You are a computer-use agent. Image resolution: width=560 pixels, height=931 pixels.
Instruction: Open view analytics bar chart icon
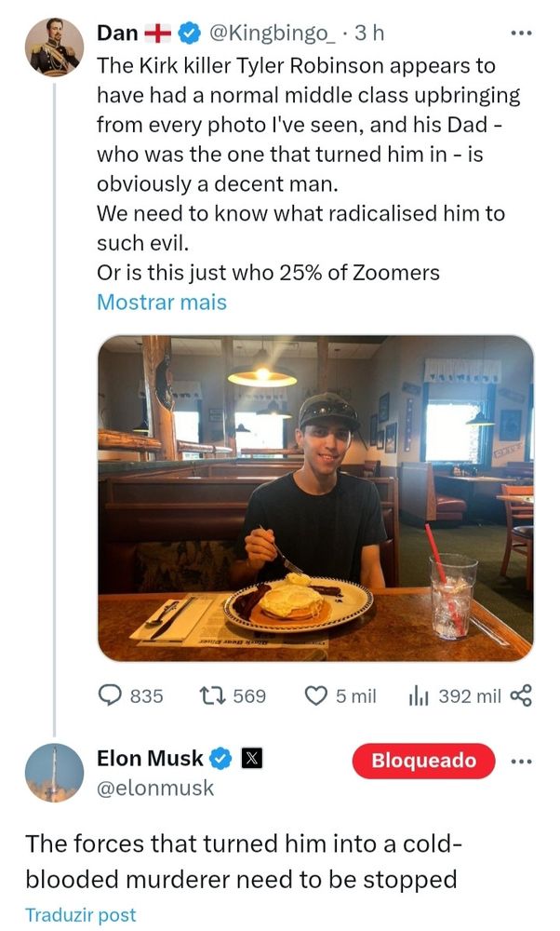(417, 695)
